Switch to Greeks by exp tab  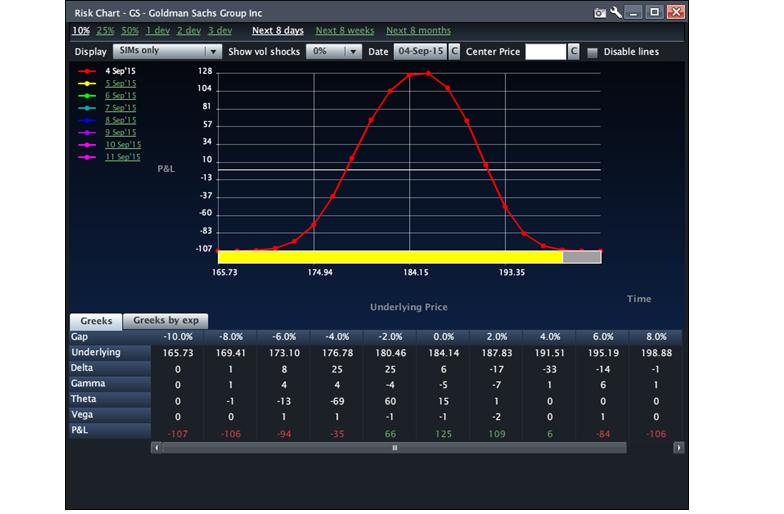tap(166, 321)
